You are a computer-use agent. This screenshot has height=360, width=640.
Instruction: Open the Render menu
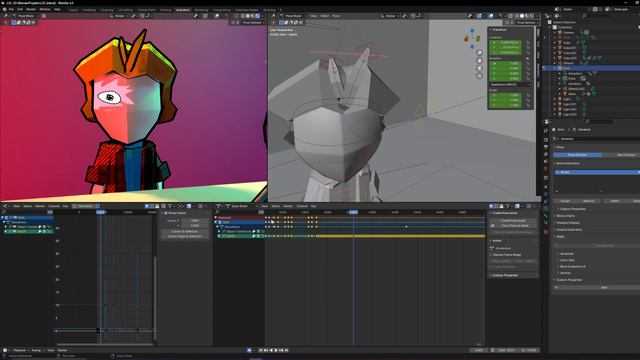[31, 9]
